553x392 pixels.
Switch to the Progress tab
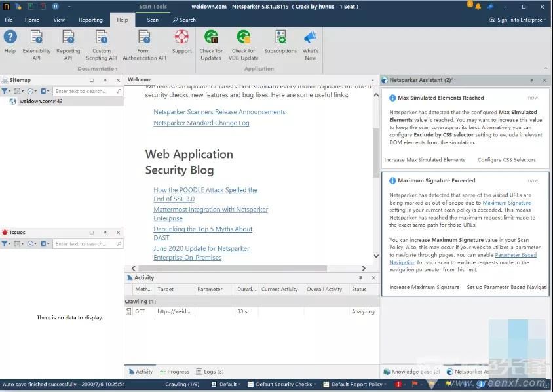coord(174,372)
